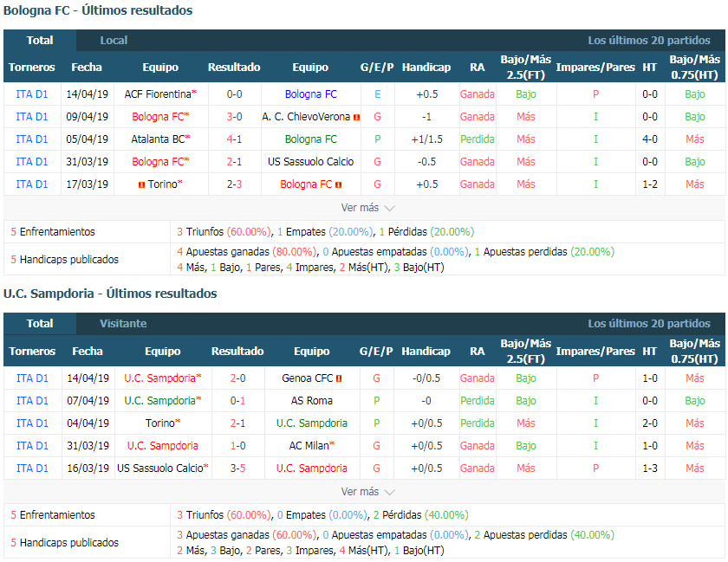Click the 0-0 result vs Fiorentina
The height and width of the screenshot is (562, 728).
pyautogui.click(x=235, y=94)
